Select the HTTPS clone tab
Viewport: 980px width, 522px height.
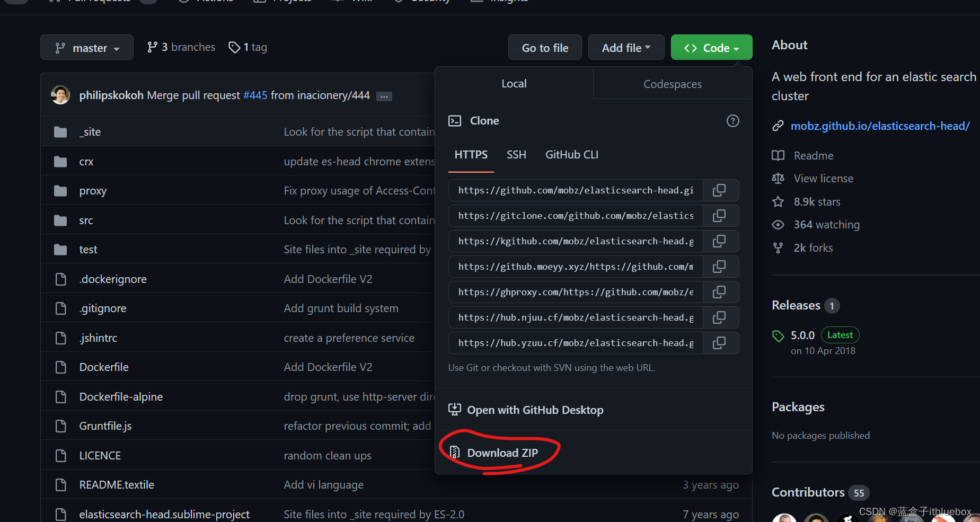(x=471, y=155)
